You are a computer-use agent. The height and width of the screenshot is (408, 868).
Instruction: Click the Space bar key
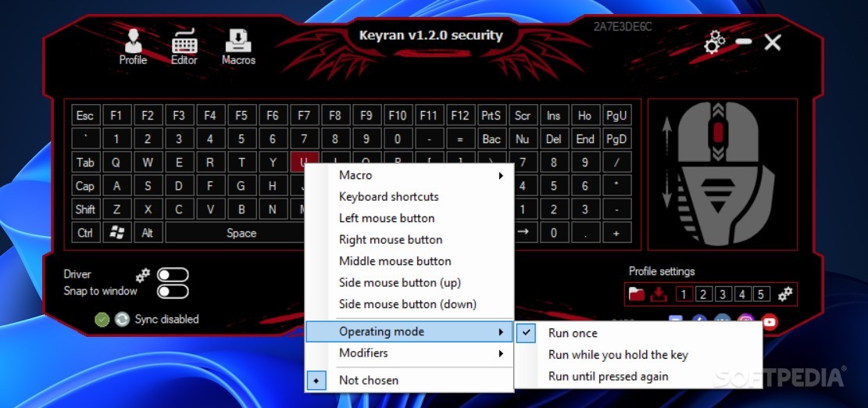pyautogui.click(x=235, y=232)
